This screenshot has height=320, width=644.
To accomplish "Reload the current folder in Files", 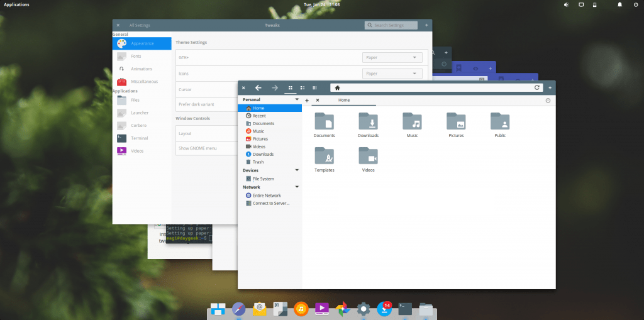I will 536,87.
